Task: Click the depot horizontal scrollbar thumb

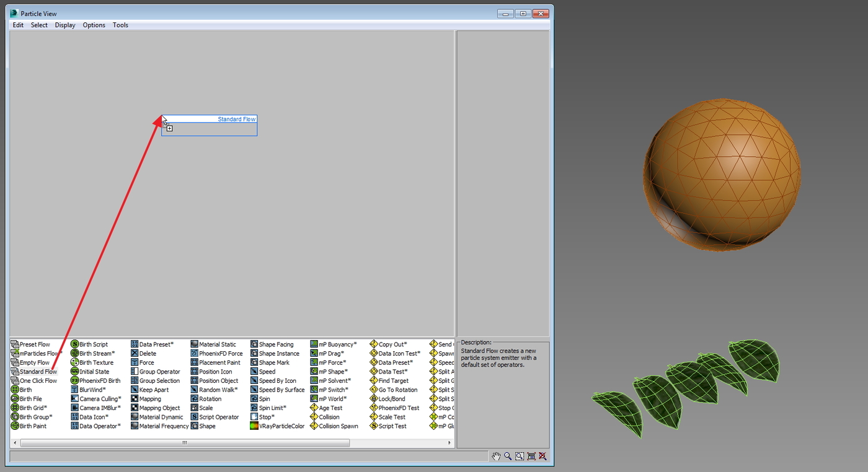Action: pos(185,443)
